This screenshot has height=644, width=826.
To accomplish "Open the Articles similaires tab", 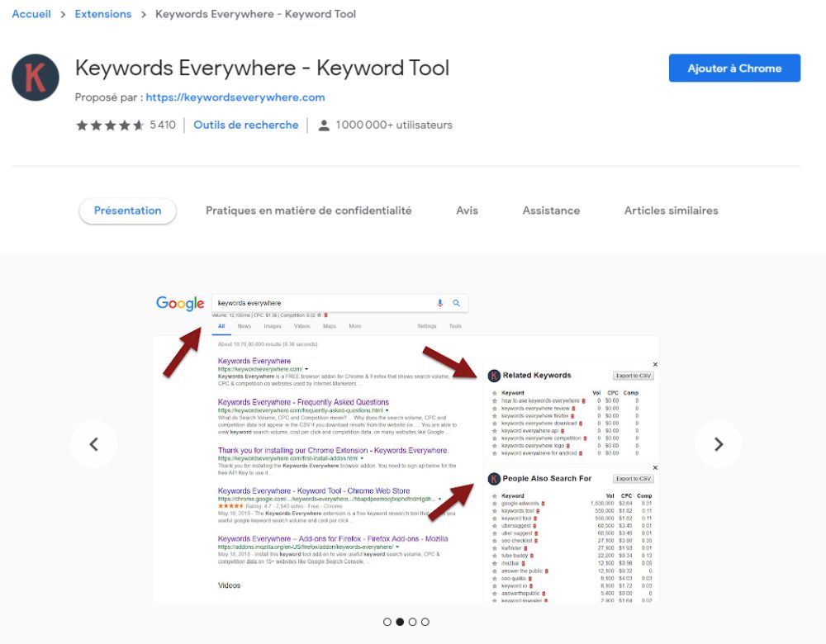I will click(671, 211).
